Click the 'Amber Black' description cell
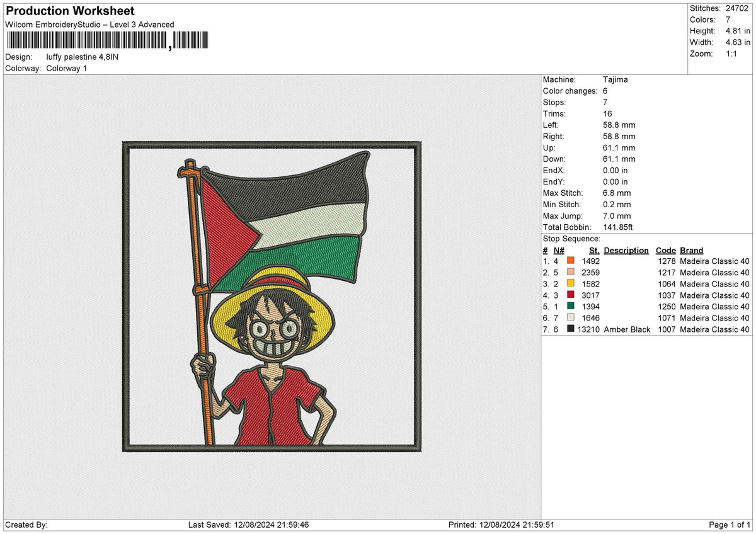This screenshot has height=534, width=756. 627,329
